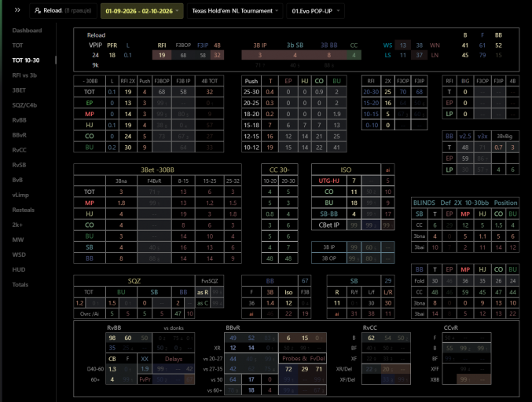Screen dimensions: 532x402
Task: Click the FvsSQZ header
Action: [209, 281]
